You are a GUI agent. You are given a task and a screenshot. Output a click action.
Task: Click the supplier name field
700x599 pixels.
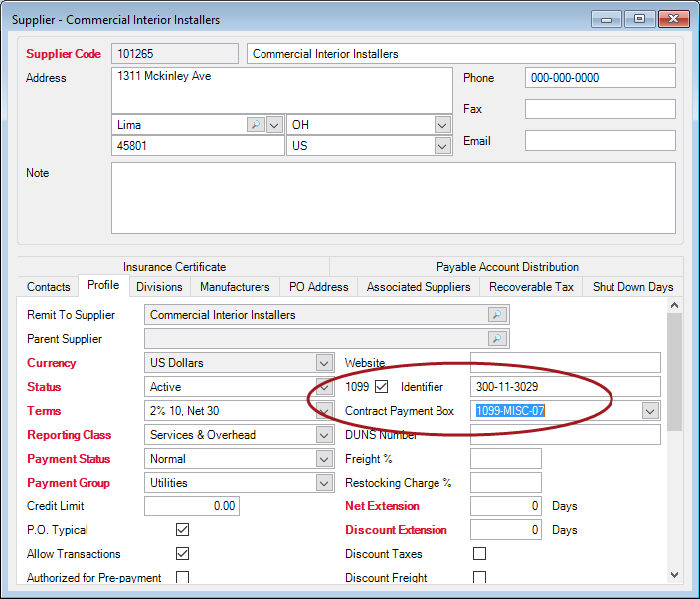[461, 54]
